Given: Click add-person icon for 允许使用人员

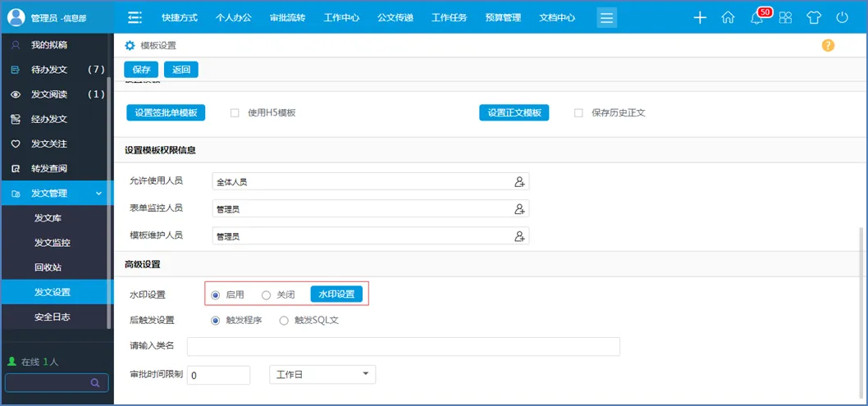Looking at the screenshot, I should 519,182.
